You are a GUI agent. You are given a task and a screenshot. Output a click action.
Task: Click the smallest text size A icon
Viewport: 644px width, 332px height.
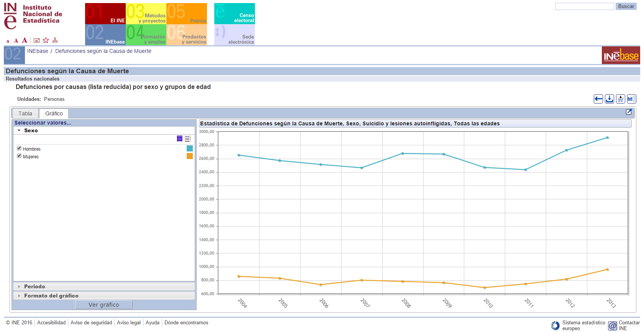[x=8, y=41]
